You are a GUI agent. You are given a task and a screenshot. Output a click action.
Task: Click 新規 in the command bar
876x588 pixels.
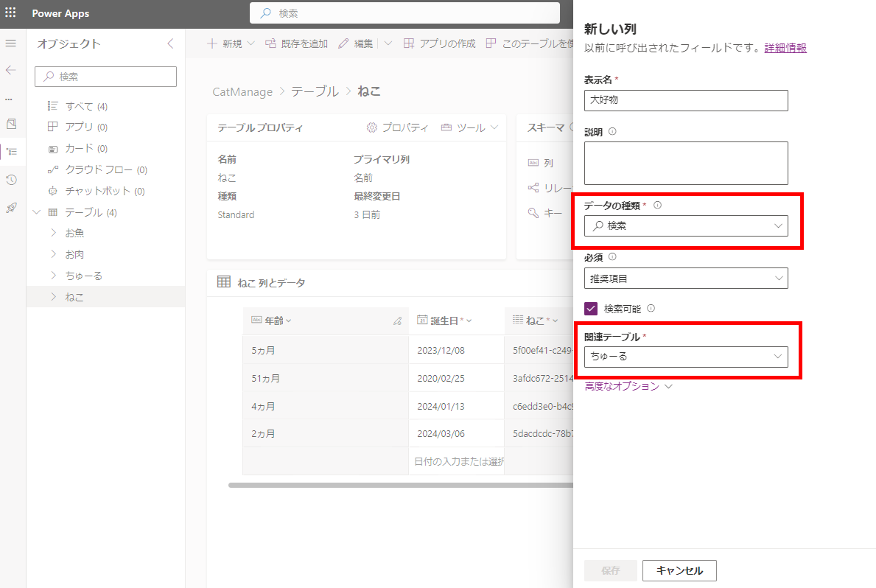pyautogui.click(x=224, y=43)
